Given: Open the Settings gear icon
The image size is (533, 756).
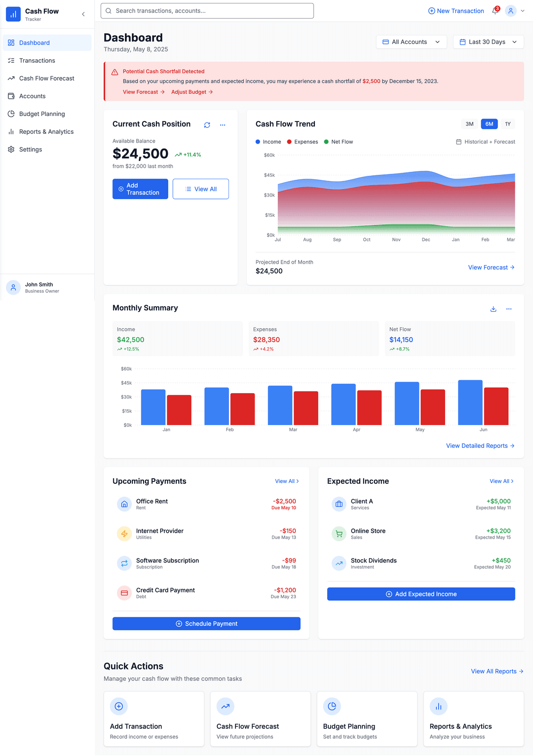Looking at the screenshot, I should 11,149.
